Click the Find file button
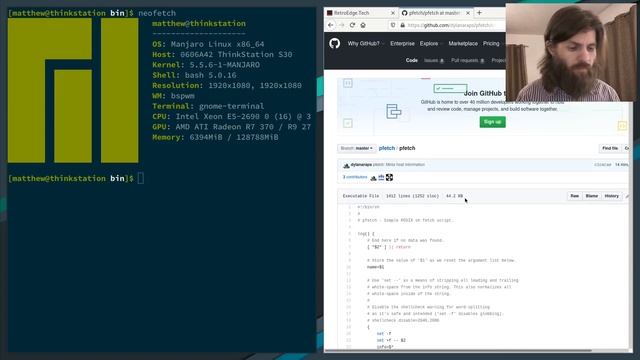 (x=610, y=148)
